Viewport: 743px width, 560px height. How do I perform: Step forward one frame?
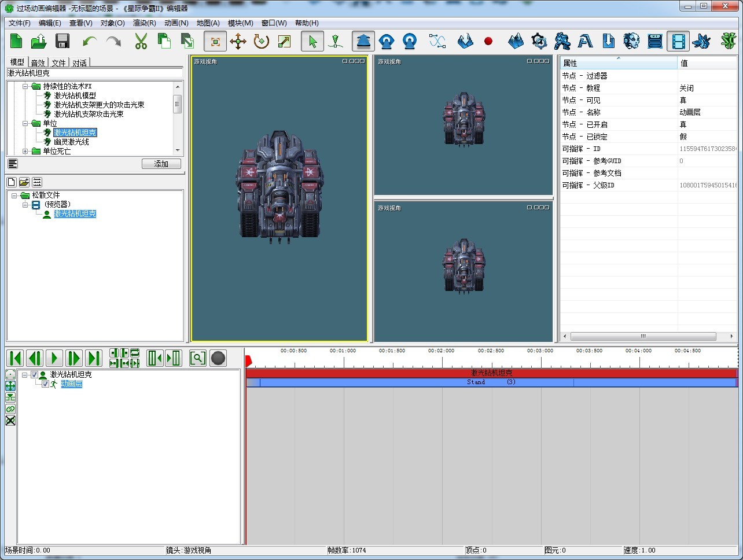(73, 358)
